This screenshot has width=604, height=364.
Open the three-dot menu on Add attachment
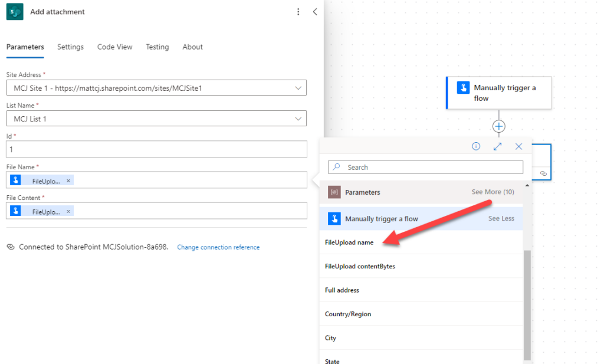[298, 11]
